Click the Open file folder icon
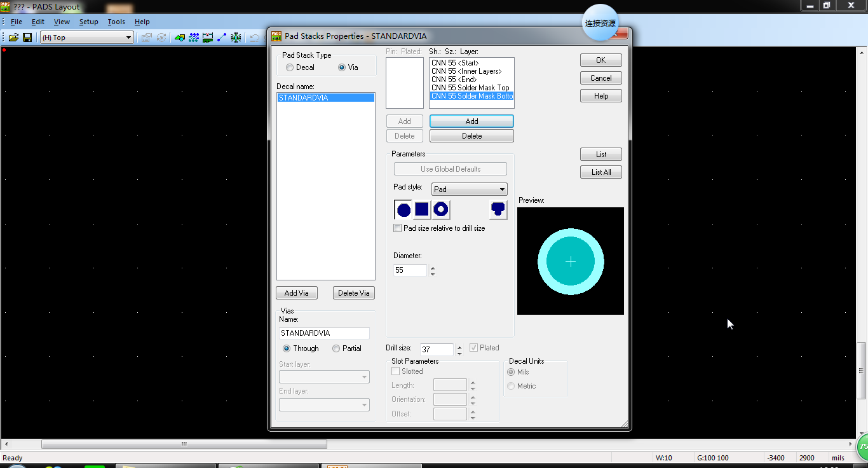868x468 pixels. (13, 38)
